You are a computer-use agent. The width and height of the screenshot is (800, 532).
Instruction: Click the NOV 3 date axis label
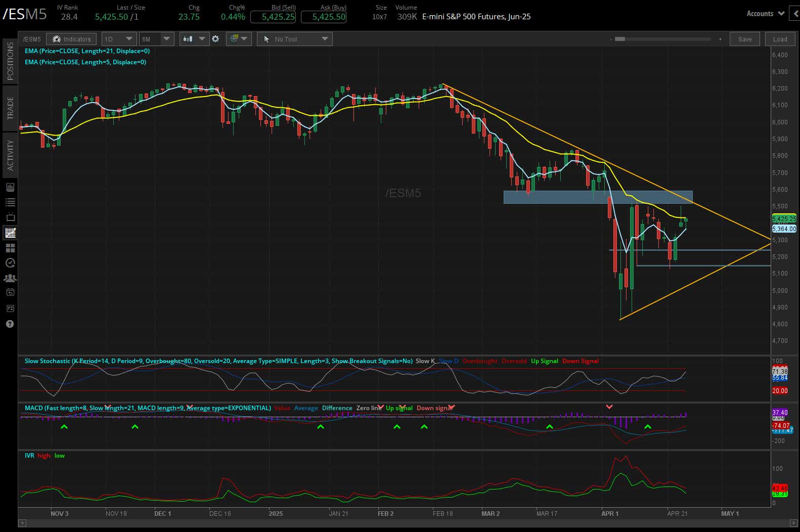pyautogui.click(x=59, y=513)
